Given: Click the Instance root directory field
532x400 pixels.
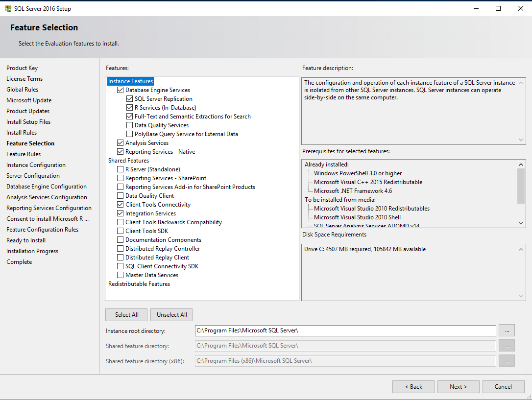Looking at the screenshot, I should [345, 330].
